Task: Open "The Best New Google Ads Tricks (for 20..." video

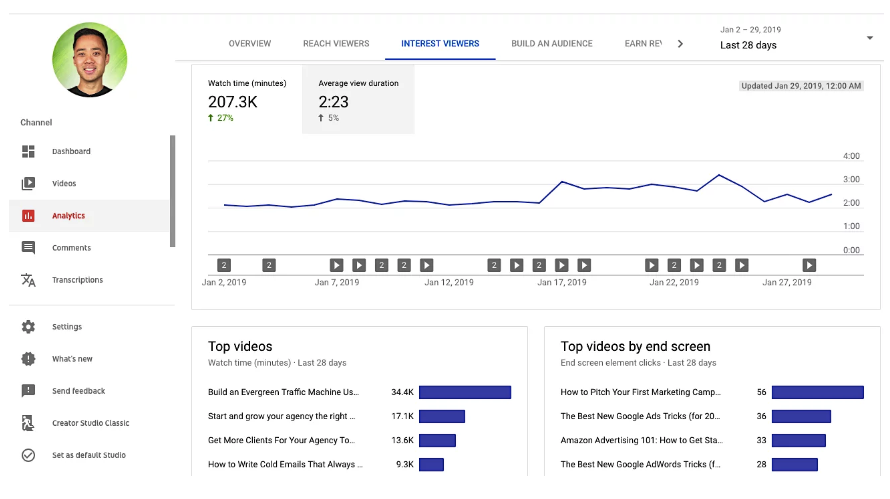Action: (640, 416)
